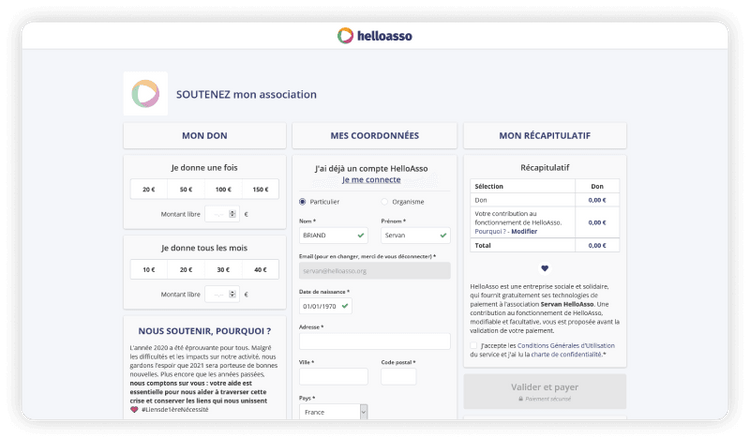Click the heart icon below the recap table
This screenshot has width=750, height=442.
pos(545,268)
